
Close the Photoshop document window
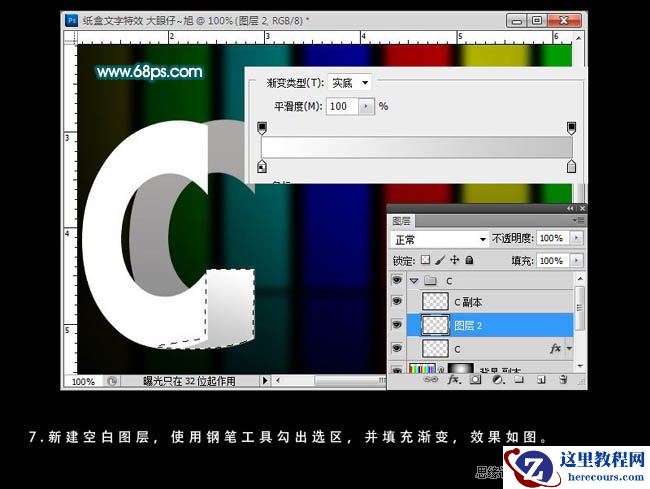click(x=564, y=21)
